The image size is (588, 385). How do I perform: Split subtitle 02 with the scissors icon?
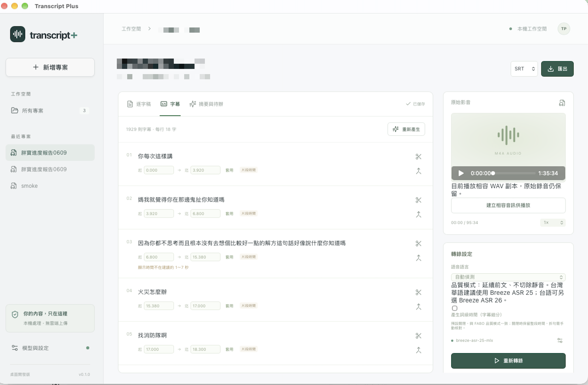pyautogui.click(x=418, y=200)
